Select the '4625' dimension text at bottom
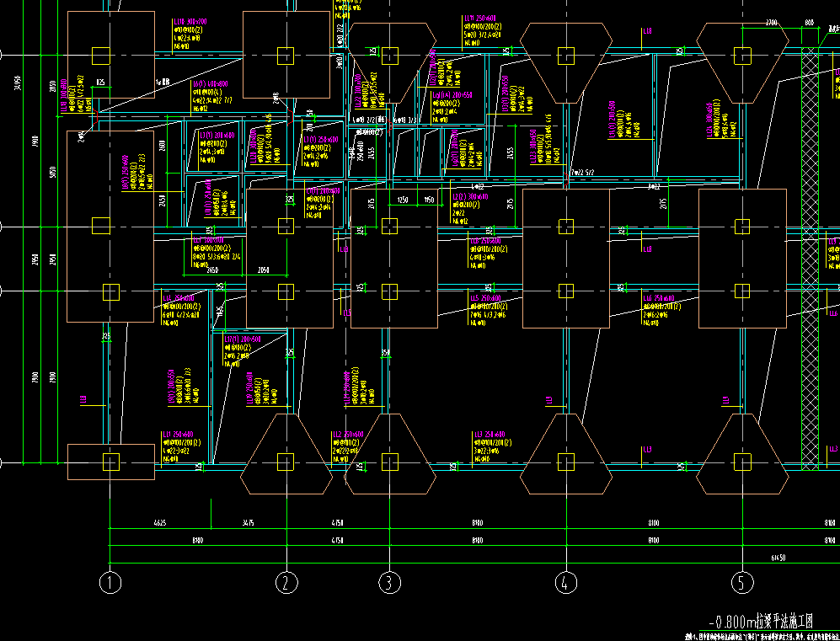Viewport: 840px width, 641px height. tap(159, 523)
